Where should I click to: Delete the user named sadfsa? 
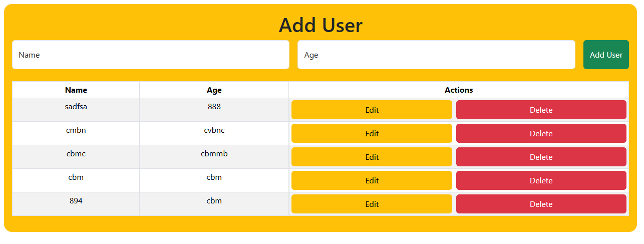point(541,110)
